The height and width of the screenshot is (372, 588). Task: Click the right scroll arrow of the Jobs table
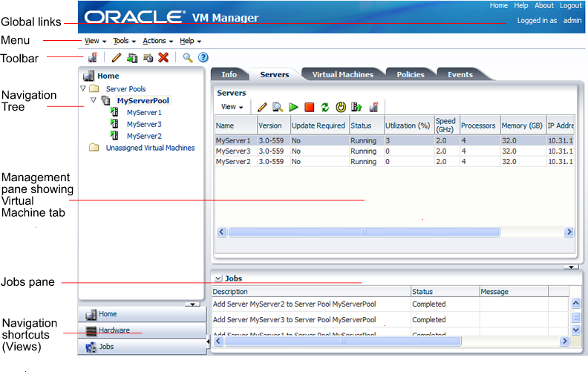pos(564,341)
